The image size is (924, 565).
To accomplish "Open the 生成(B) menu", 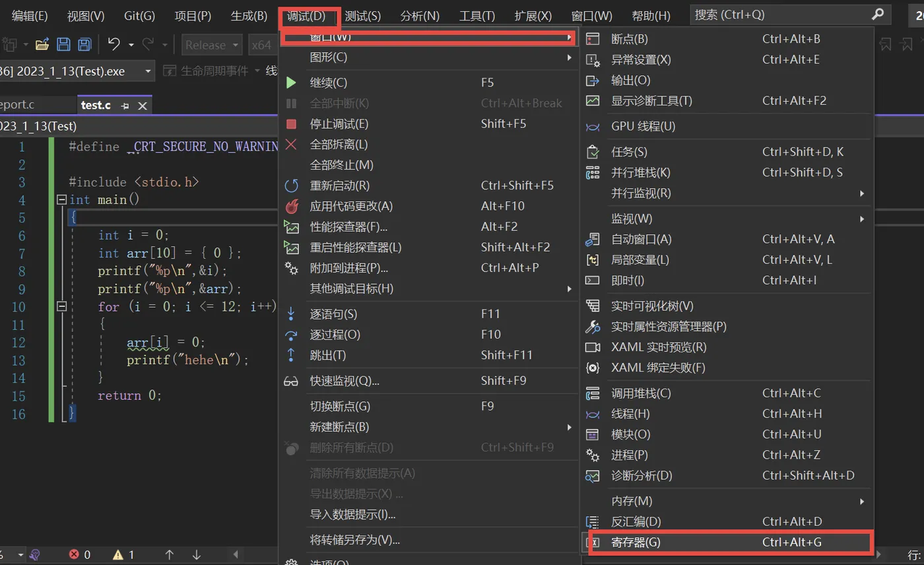I will pos(249,15).
